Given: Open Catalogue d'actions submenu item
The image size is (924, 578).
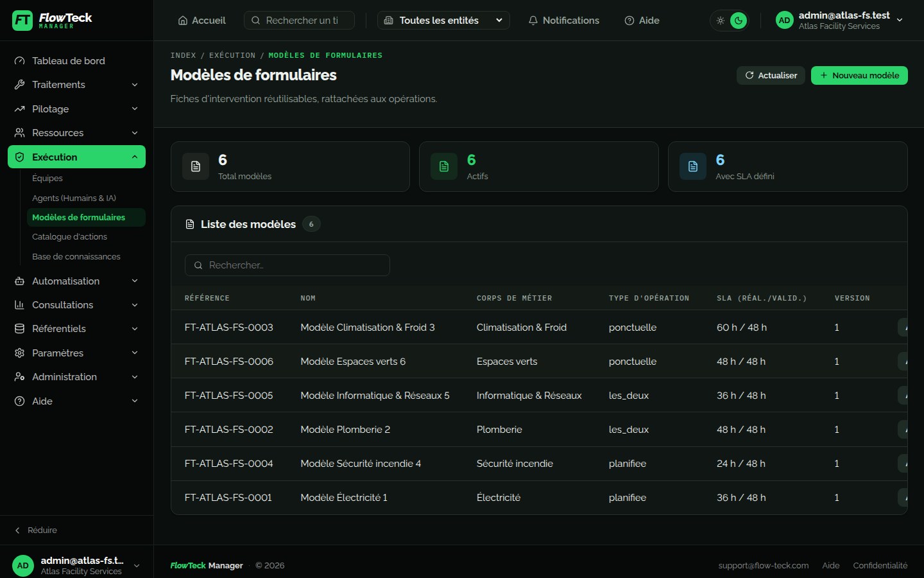Looking at the screenshot, I should coord(69,237).
